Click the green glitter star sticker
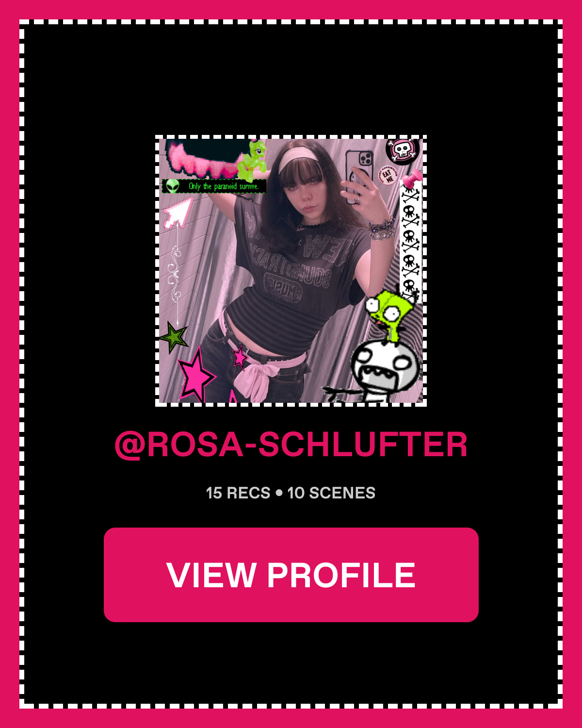 173,336
